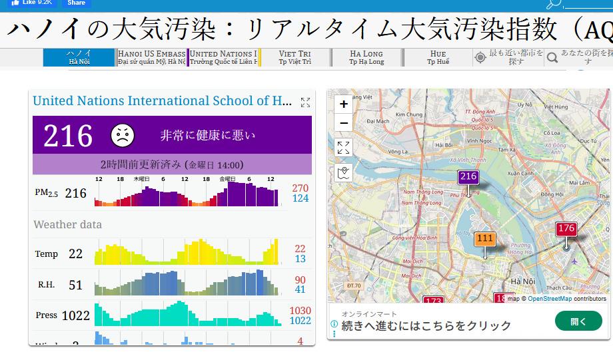Open the OpenStreetMap attribution link
Image resolution: width=613 pixels, height=364 pixels.
(550, 299)
